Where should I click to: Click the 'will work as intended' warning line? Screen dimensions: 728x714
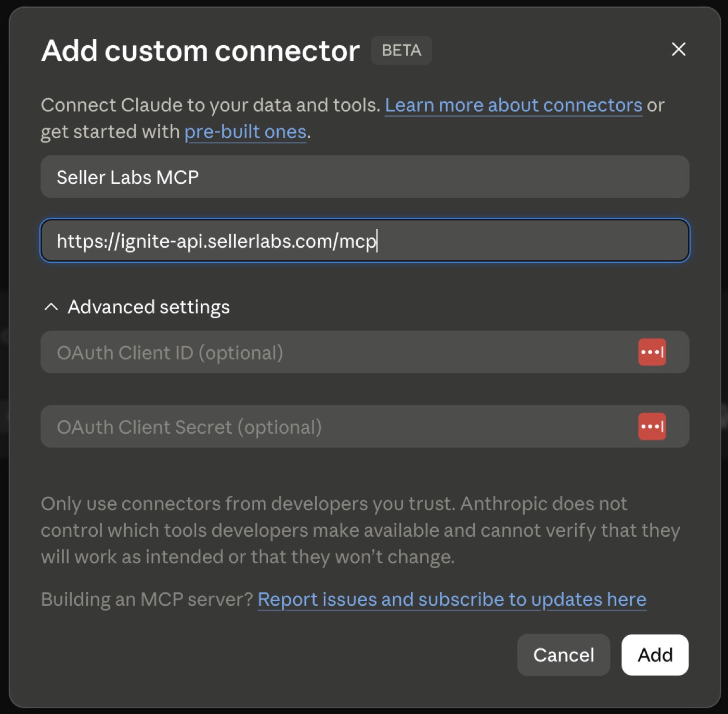248,557
